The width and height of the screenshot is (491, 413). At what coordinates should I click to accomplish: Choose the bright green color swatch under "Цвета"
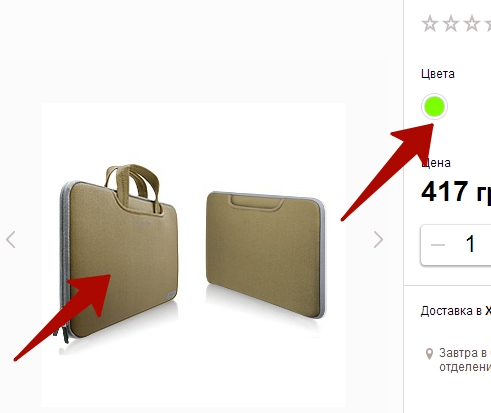(x=434, y=107)
